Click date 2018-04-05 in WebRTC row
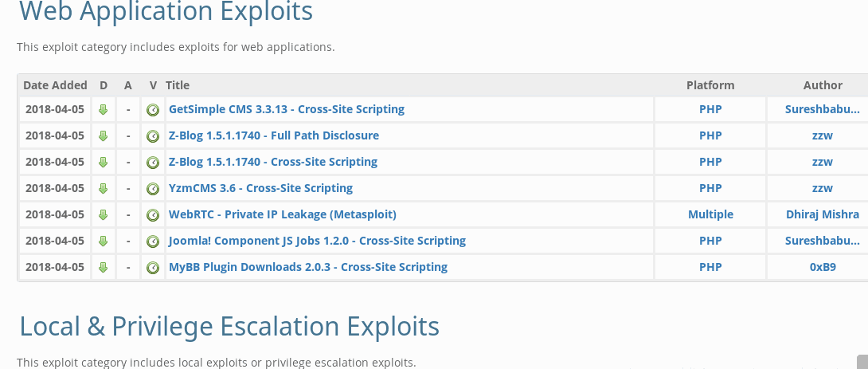Image resolution: width=868 pixels, height=369 pixels. (x=55, y=214)
